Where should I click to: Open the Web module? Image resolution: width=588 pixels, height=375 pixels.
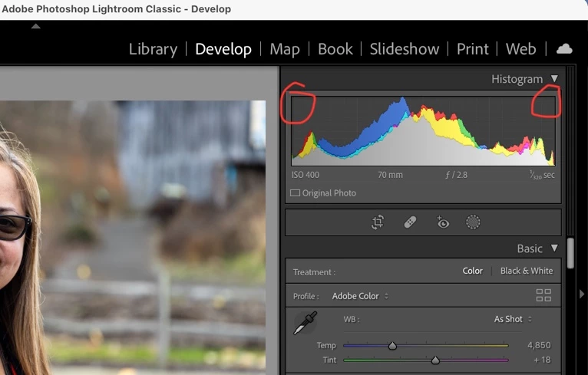521,49
